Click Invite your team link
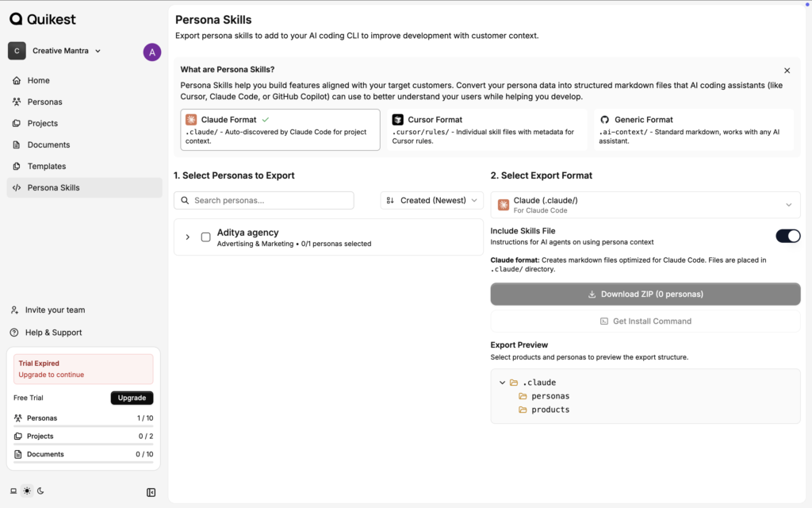 56,310
